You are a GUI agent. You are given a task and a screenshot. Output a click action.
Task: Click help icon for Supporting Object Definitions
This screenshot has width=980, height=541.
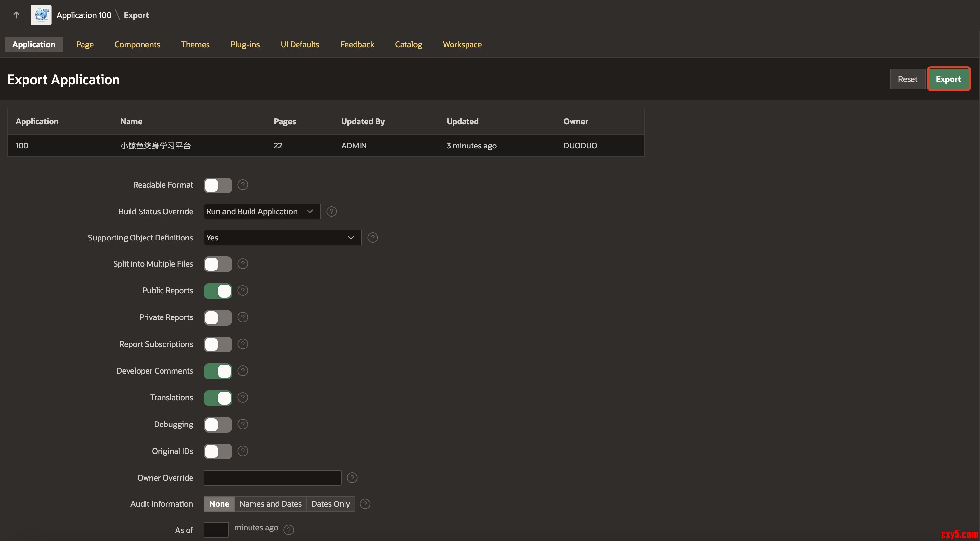[x=373, y=238]
